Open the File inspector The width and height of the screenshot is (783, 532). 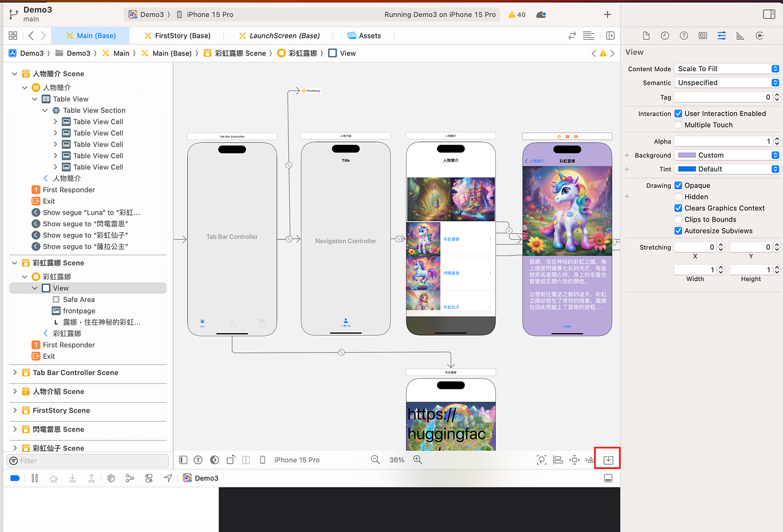646,35
